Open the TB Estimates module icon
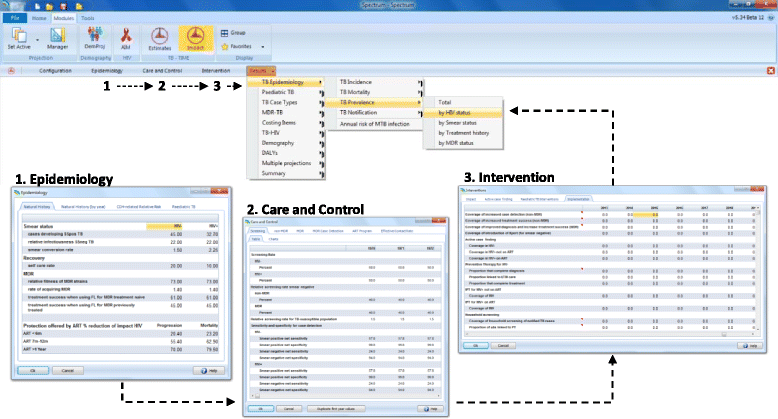 click(x=159, y=36)
